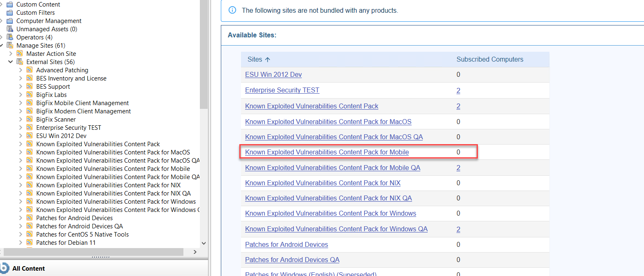Click the right arrow of the horizontal sidebar scrollbar
Image resolution: width=644 pixels, height=276 pixels.
point(195,252)
